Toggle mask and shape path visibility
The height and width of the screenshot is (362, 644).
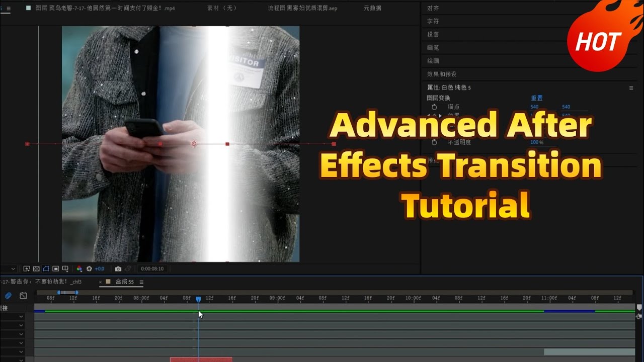tap(46, 269)
